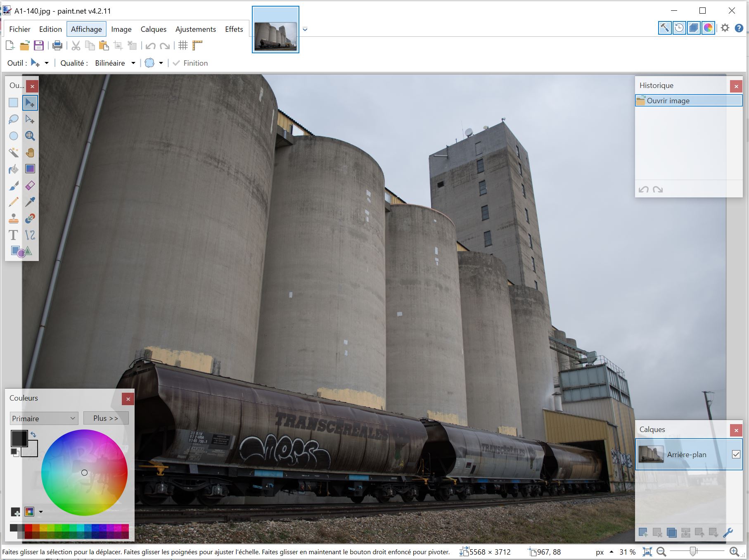Click the Finition button

tap(190, 63)
